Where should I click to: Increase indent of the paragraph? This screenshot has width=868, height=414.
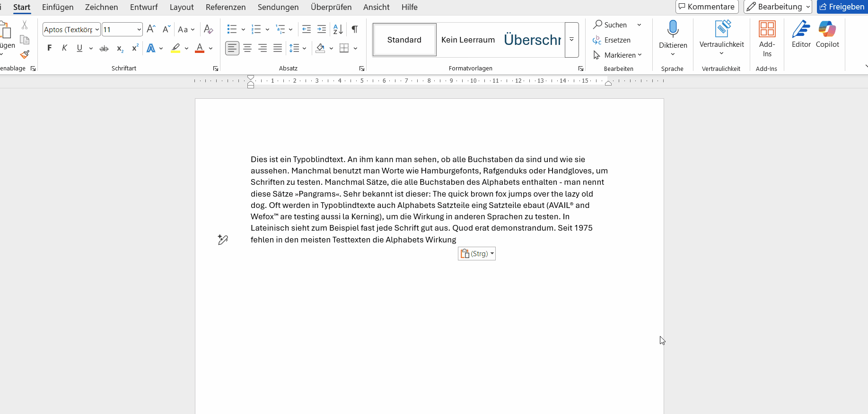click(322, 29)
